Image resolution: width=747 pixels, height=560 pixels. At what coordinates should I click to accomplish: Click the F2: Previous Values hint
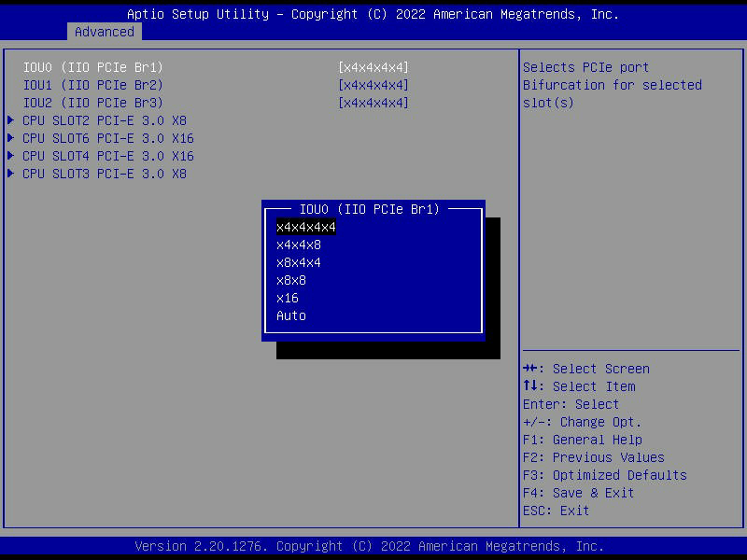[593, 457]
